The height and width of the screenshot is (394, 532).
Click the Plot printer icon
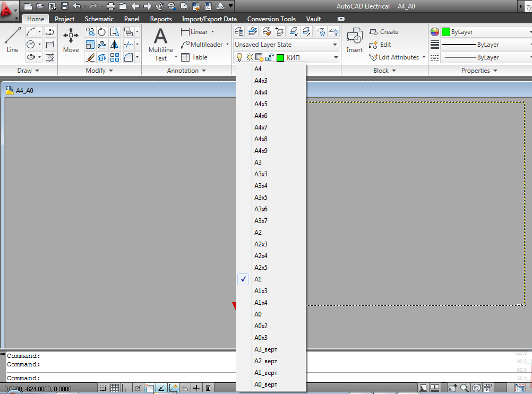tap(110, 6)
